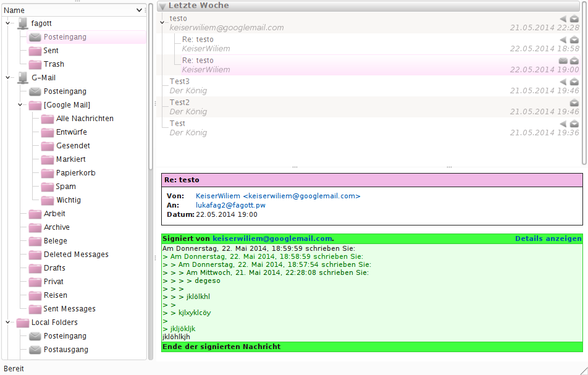
Task: Click recipient address lukafag2@fagott.pw
Action: click(230, 205)
